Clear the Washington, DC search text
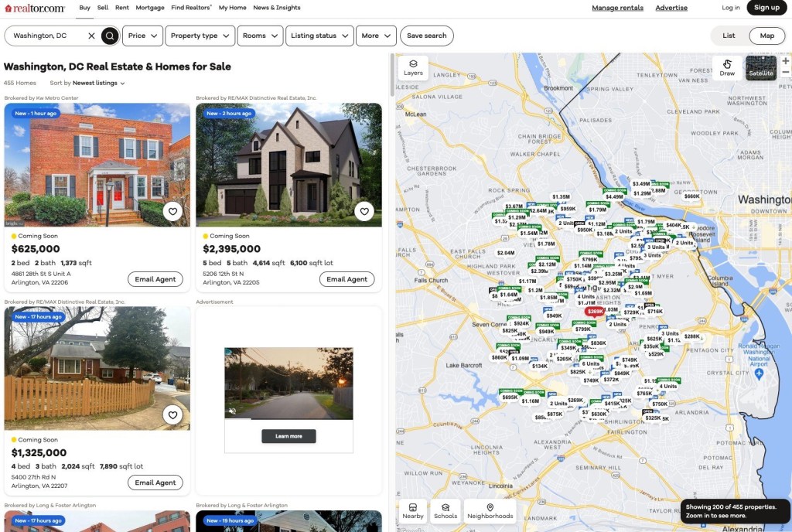 [x=91, y=36]
